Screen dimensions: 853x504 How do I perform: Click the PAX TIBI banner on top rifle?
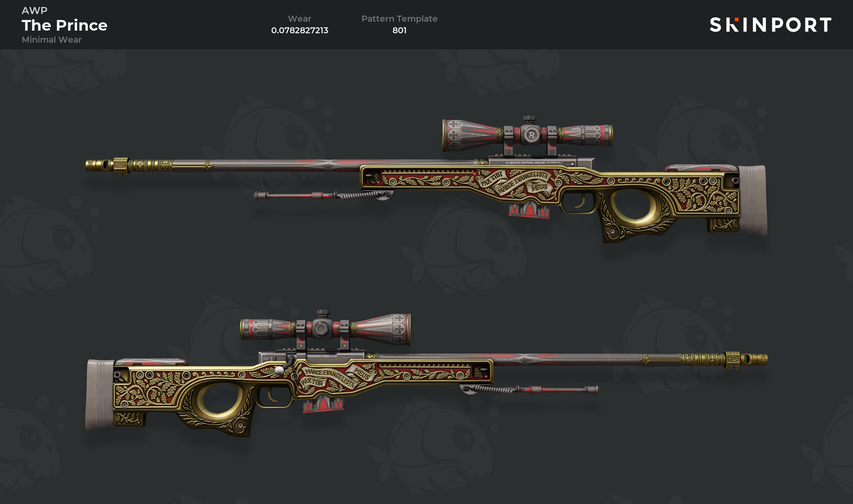point(491,178)
